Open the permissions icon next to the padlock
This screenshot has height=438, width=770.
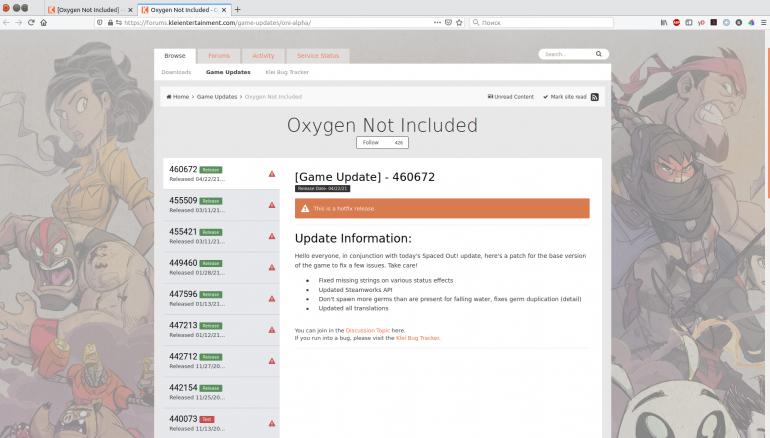[119, 23]
